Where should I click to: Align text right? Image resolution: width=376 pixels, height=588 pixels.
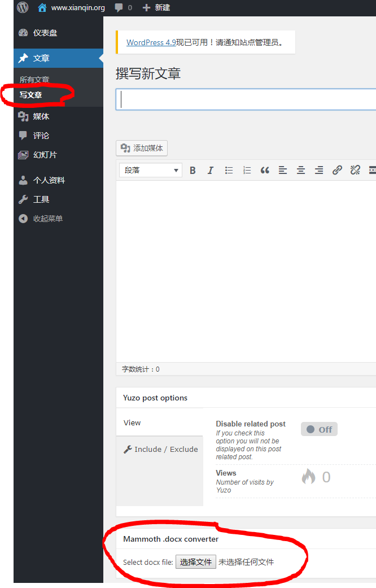(x=318, y=170)
